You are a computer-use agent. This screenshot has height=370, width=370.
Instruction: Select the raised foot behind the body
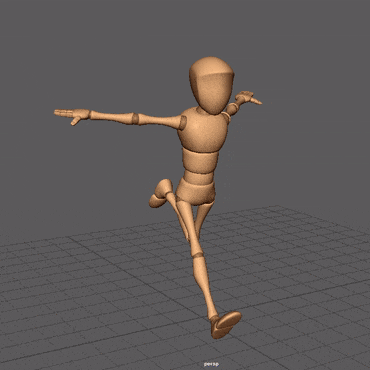(x=159, y=194)
